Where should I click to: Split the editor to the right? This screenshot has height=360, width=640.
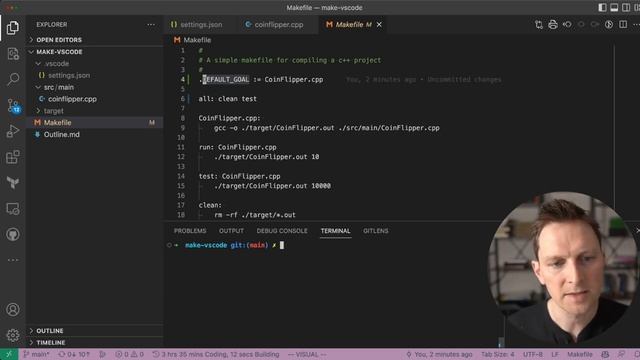click(x=623, y=24)
